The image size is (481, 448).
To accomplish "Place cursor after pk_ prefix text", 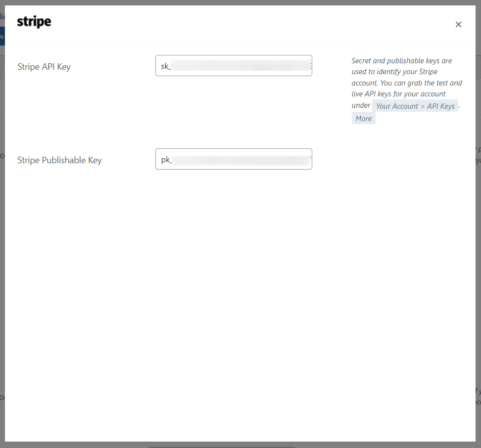I will tap(172, 160).
